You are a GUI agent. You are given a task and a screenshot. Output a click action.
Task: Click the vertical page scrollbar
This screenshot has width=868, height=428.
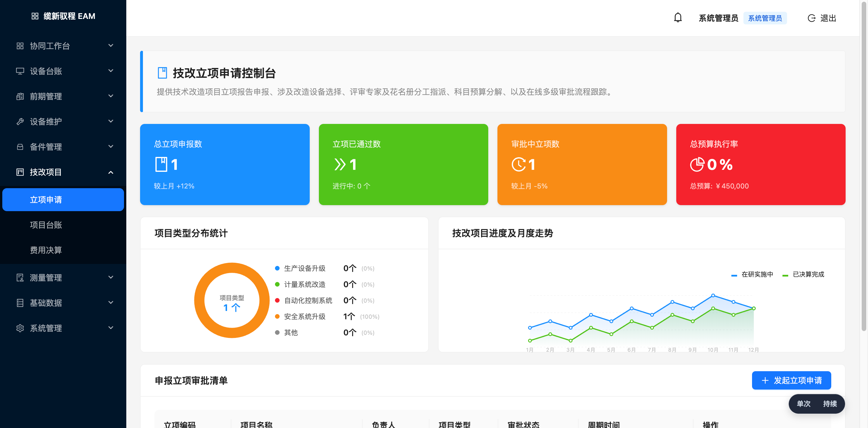click(x=864, y=167)
